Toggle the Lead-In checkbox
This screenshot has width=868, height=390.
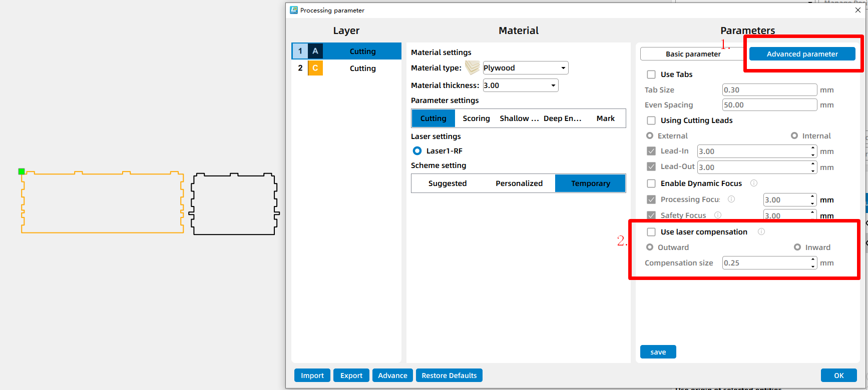coord(651,151)
